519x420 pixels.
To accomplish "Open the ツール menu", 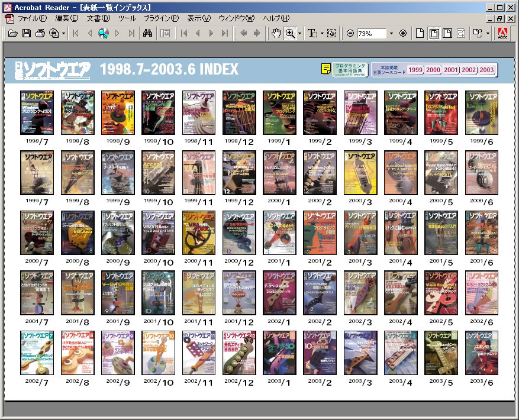I will 127,18.
